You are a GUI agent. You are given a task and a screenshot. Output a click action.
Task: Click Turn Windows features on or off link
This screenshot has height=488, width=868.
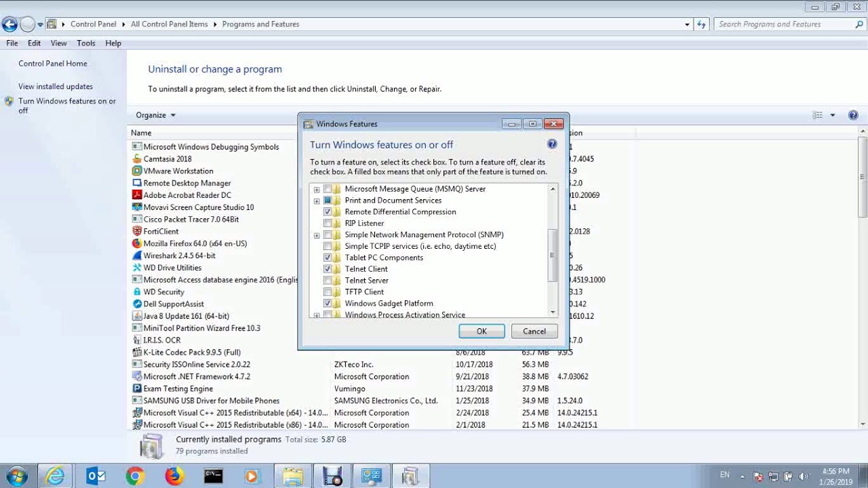(67, 106)
